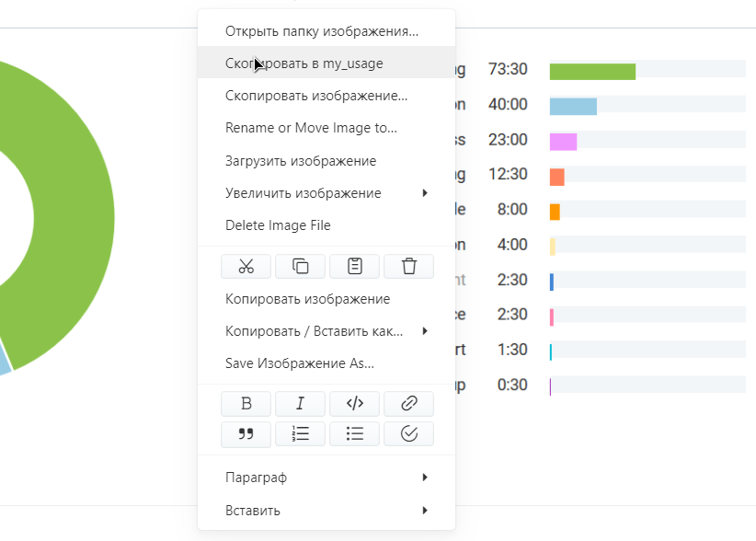
Task: Click the copy icon in the menu
Action: click(x=300, y=267)
